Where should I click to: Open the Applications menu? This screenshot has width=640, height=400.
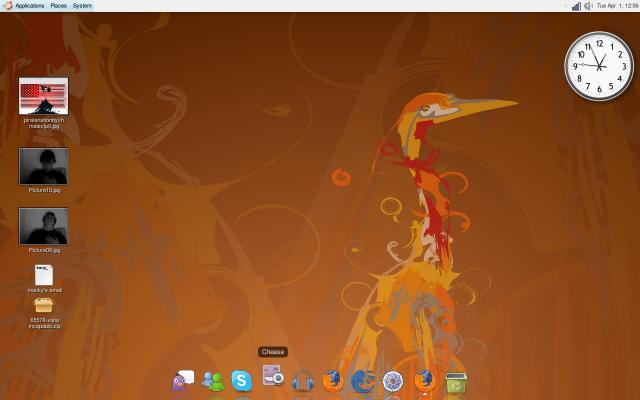tap(29, 6)
